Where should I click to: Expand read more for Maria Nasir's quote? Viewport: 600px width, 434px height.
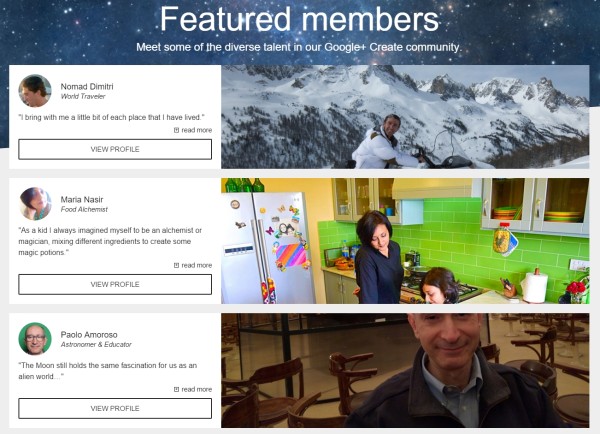point(196,265)
